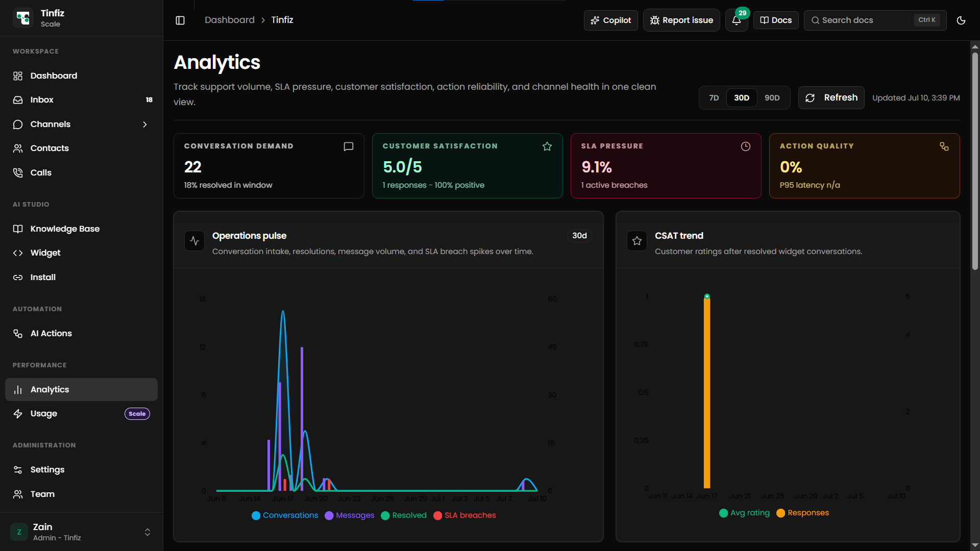The width and height of the screenshot is (980, 551).
Task: Collapse the sidebar panel icon
Action: [x=180, y=20]
